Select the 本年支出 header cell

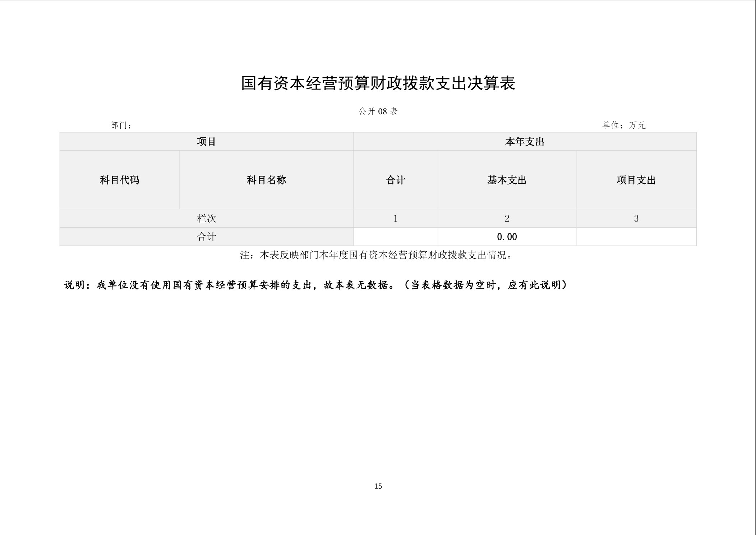tap(525, 142)
